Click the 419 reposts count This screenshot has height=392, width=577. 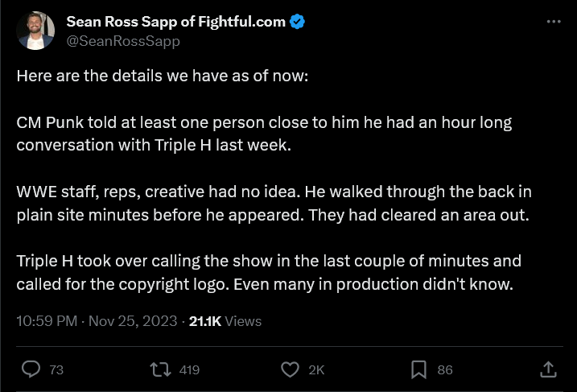(x=189, y=370)
